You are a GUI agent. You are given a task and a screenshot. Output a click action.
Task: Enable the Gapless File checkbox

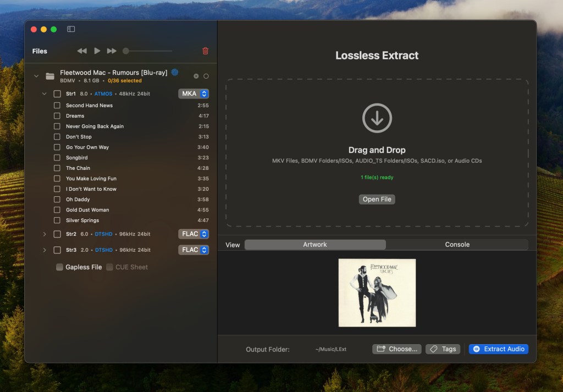[x=59, y=267]
